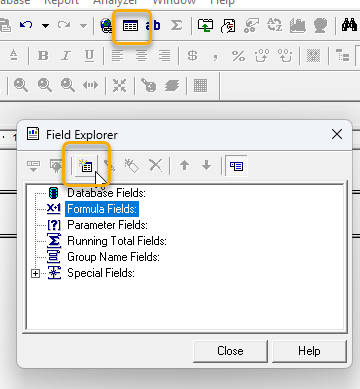Set align center
This screenshot has height=389, width=360.
tap(141, 56)
